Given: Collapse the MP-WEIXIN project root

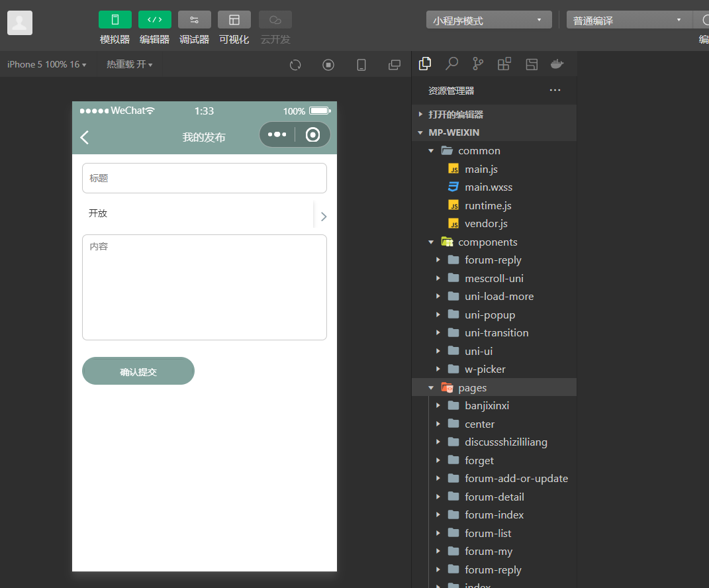Looking at the screenshot, I should (x=495, y=132).
